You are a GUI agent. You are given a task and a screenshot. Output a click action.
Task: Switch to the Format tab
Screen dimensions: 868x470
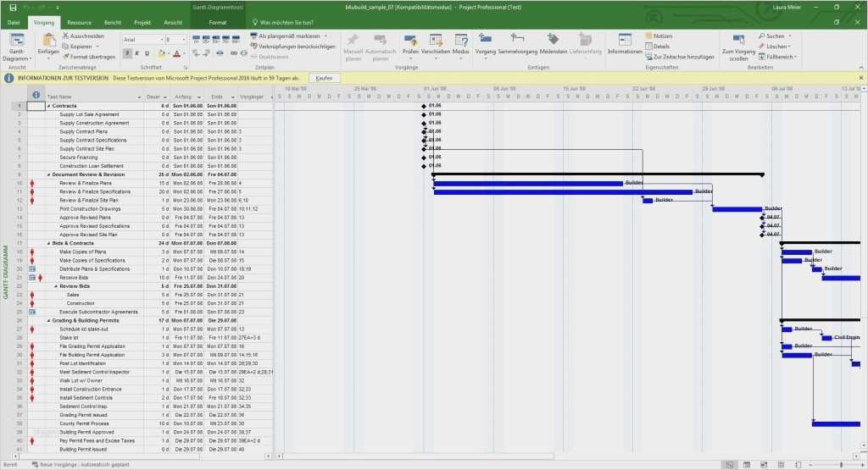coord(218,23)
